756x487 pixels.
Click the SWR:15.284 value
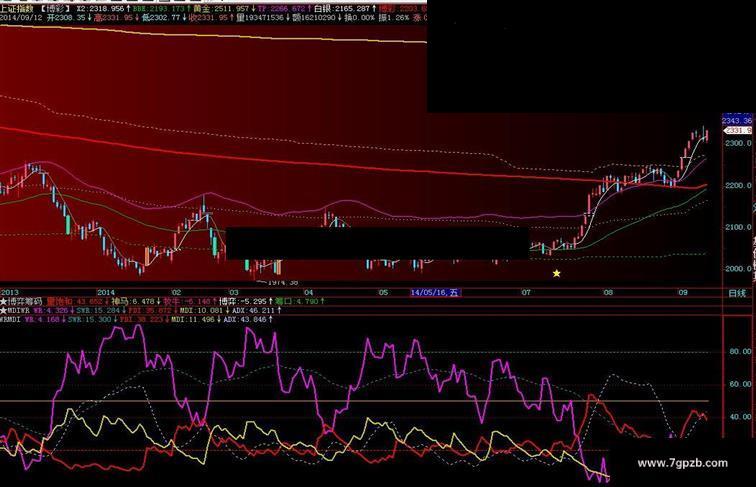click(x=98, y=311)
